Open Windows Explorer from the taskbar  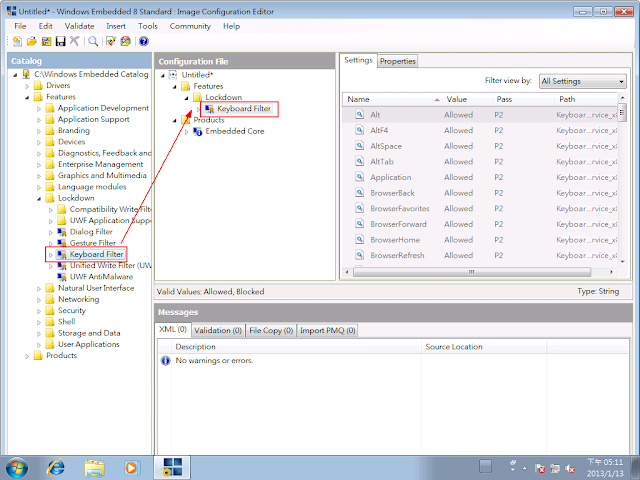coord(94,468)
